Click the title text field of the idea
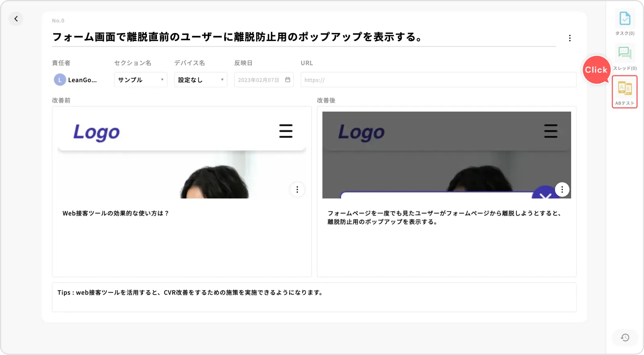 coord(304,37)
